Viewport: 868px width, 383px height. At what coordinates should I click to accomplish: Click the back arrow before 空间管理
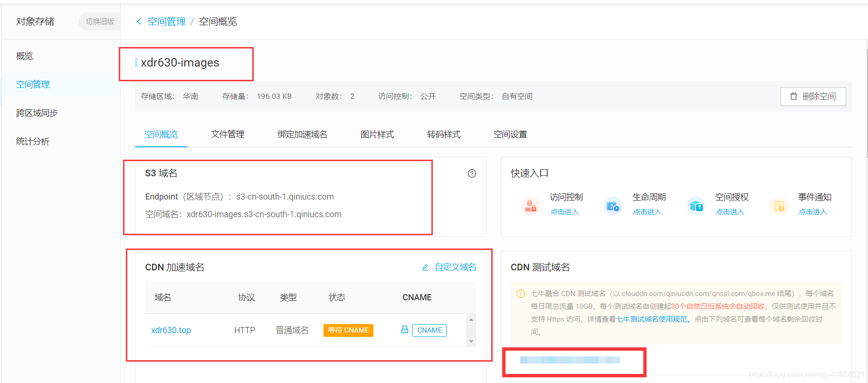(139, 21)
